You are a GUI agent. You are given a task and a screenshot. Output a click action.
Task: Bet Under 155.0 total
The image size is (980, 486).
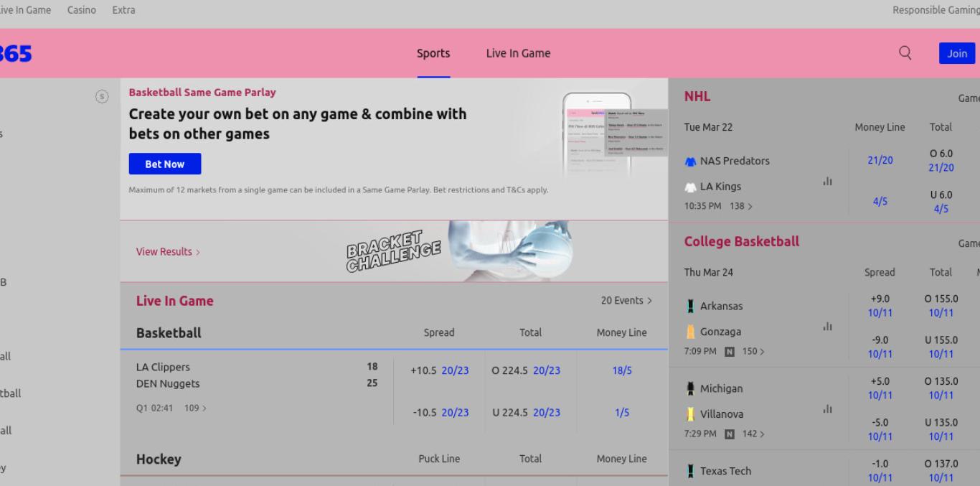coord(941,347)
